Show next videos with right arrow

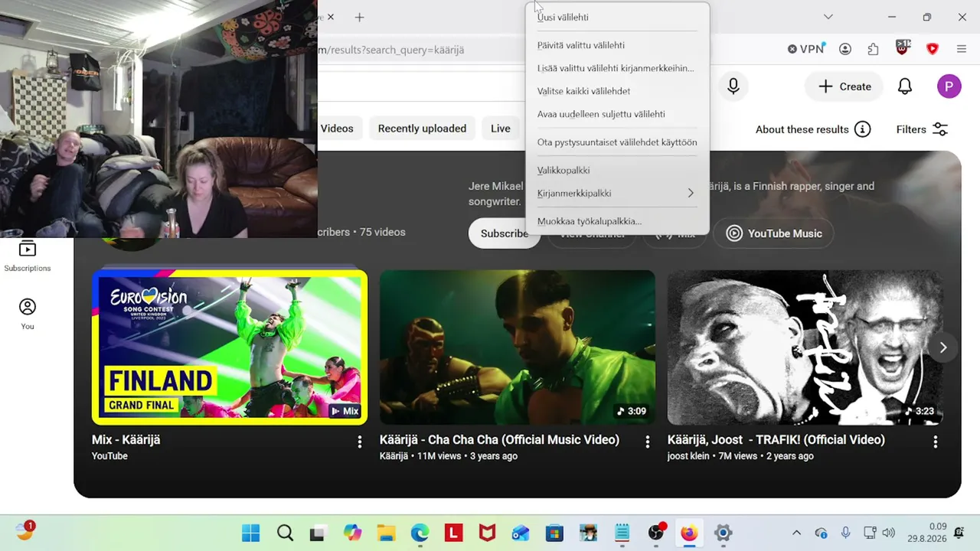943,347
